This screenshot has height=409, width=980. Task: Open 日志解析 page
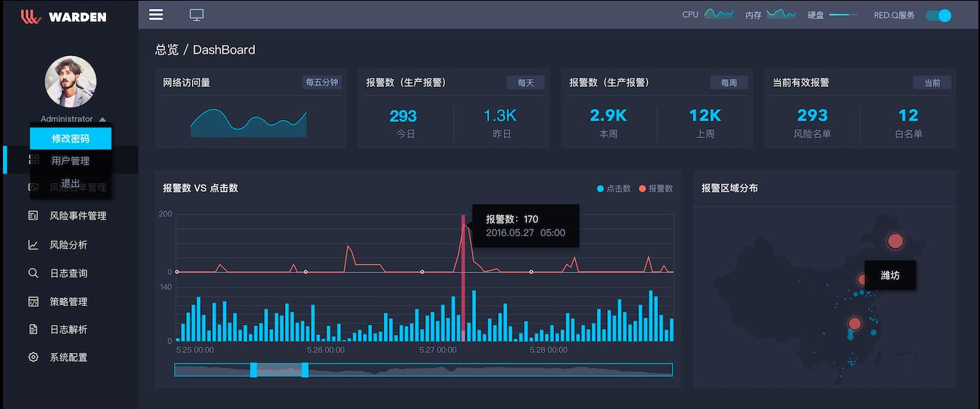[68, 329]
